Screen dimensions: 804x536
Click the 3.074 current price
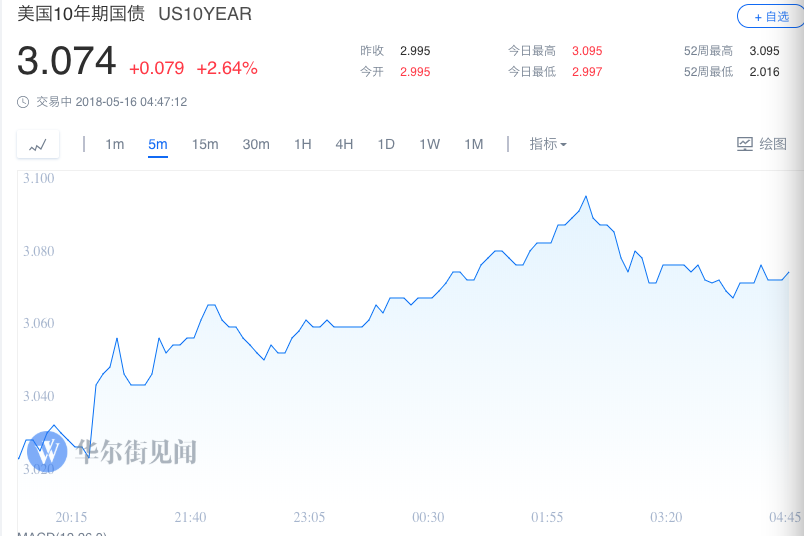tap(66, 62)
